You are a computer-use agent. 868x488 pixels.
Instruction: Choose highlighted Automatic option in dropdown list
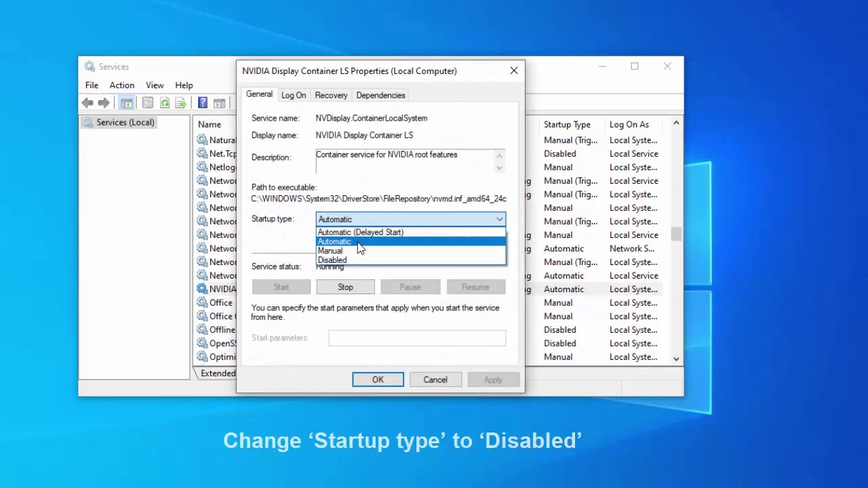click(411, 241)
